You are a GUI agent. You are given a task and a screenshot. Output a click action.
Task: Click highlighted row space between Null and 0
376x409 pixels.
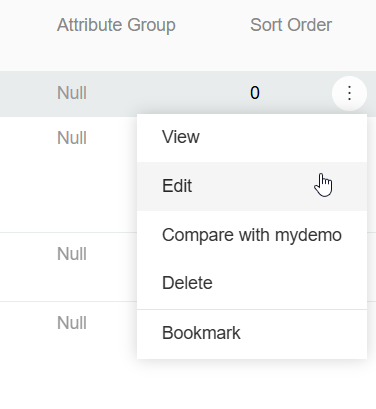click(x=168, y=93)
